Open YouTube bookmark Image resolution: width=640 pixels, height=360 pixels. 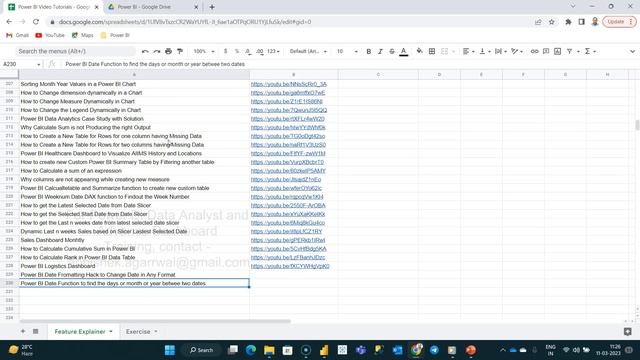pos(50,36)
